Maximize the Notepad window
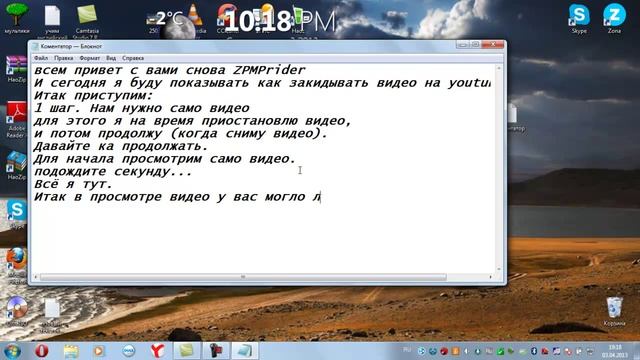Viewport: 640px width, 360px height. [x=475, y=44]
